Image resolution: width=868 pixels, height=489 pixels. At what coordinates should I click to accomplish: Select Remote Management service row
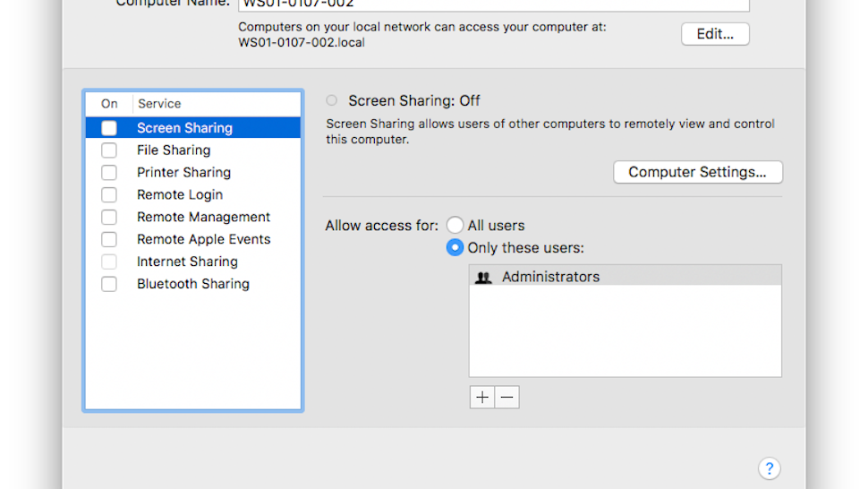coord(193,217)
